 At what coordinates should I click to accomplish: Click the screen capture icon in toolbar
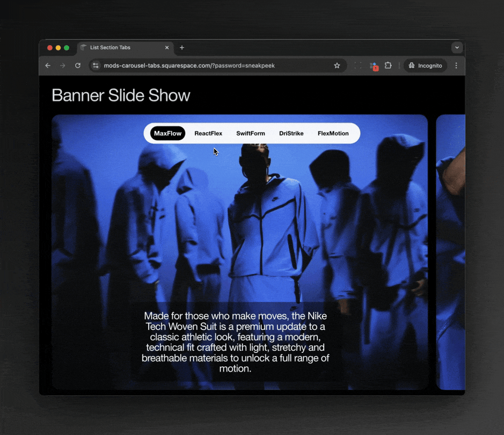[358, 66]
